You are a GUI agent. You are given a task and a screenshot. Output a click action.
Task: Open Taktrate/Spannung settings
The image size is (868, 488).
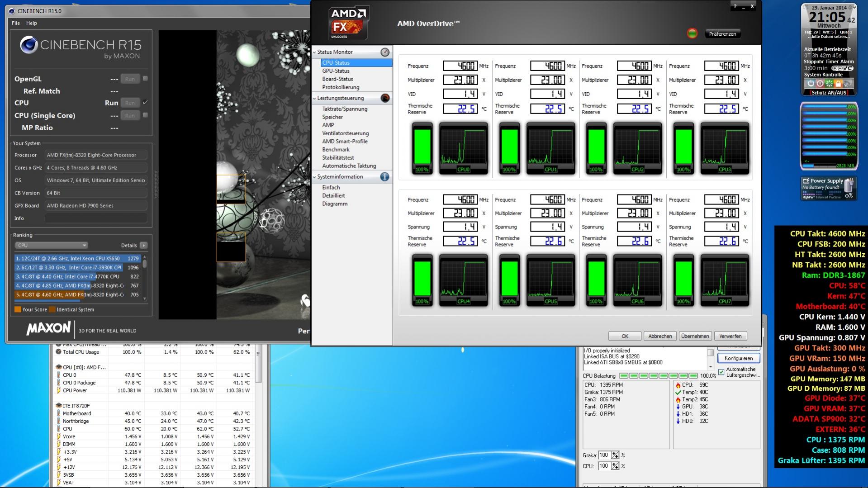[345, 109]
